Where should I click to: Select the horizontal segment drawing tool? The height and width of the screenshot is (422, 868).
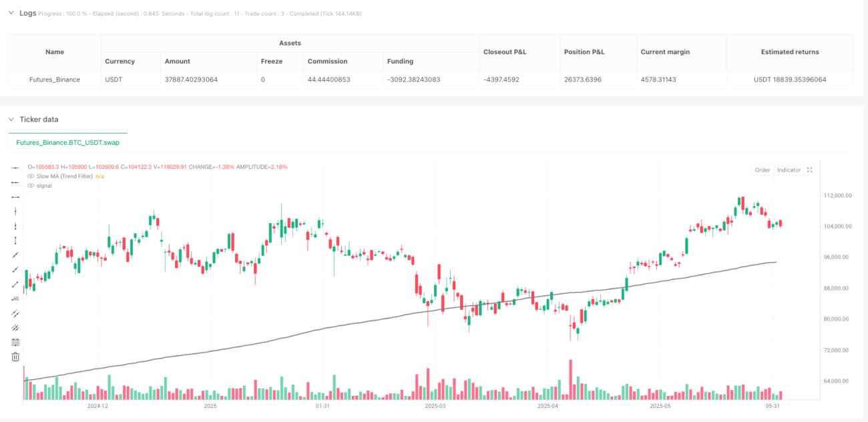coord(15,196)
